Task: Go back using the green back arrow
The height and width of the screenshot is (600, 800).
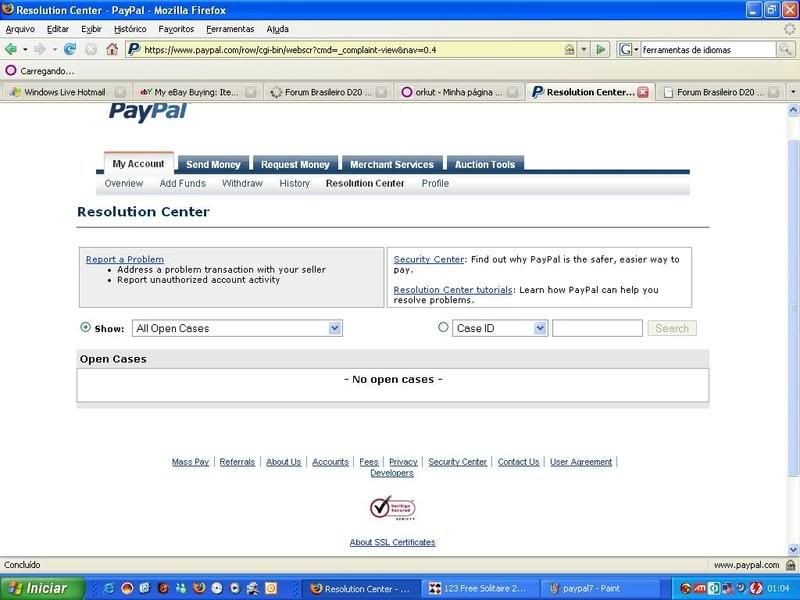Action: (10, 49)
